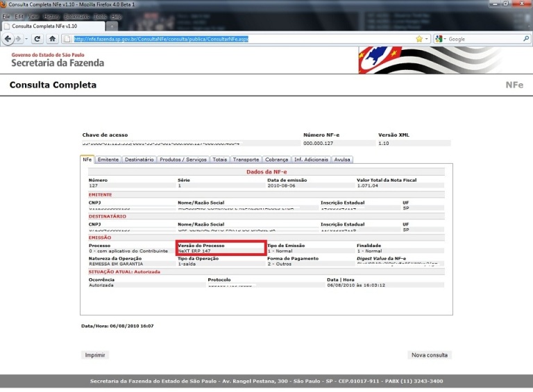Open the Bookmarks menu
533x392 pixels.
tap(76, 17)
